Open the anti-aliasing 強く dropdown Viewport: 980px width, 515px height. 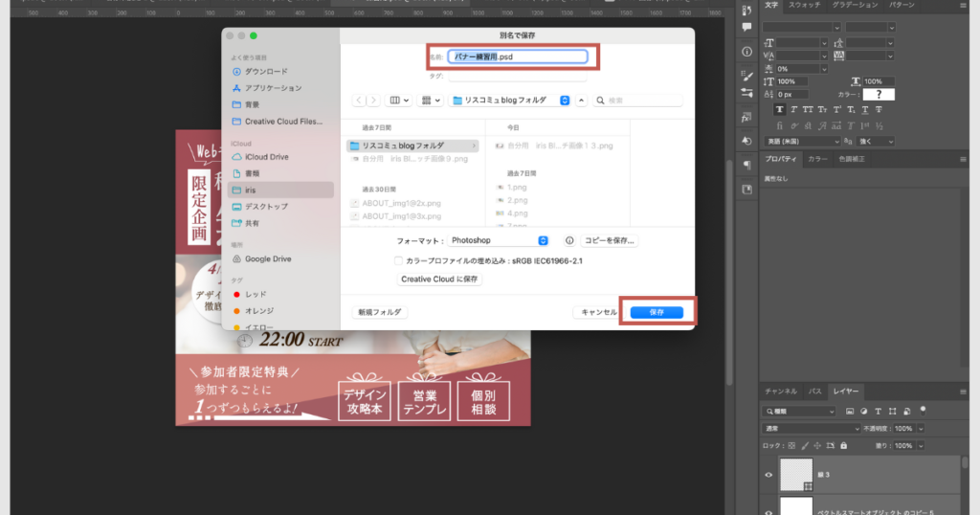click(x=875, y=142)
